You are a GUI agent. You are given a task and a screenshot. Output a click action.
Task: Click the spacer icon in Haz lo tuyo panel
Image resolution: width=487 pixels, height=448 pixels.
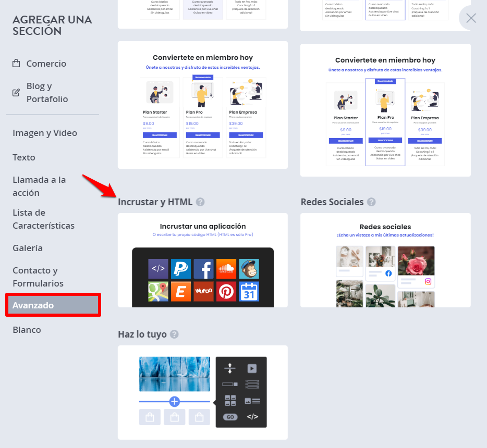coord(230,368)
